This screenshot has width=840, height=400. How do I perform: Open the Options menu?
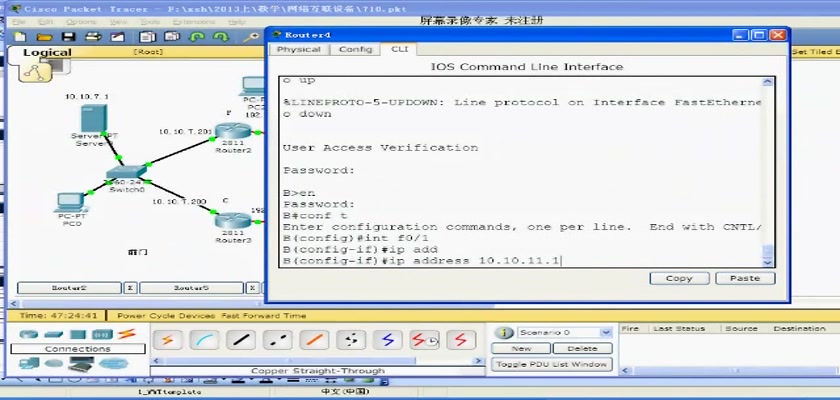[x=81, y=22]
